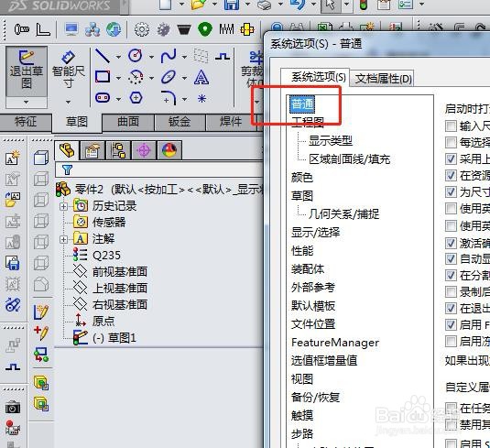Open the DimXpertManager tab icon
The width and height of the screenshot is (490, 448).
(144, 150)
